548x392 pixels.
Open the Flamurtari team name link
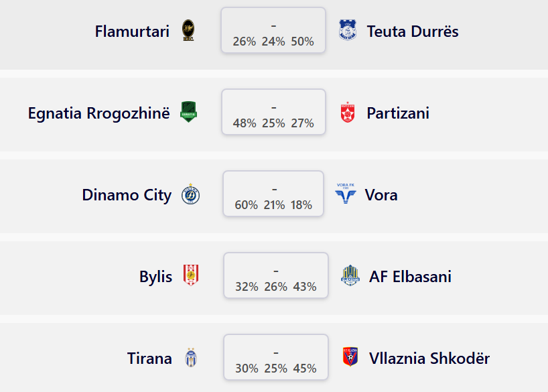pyautogui.click(x=132, y=31)
